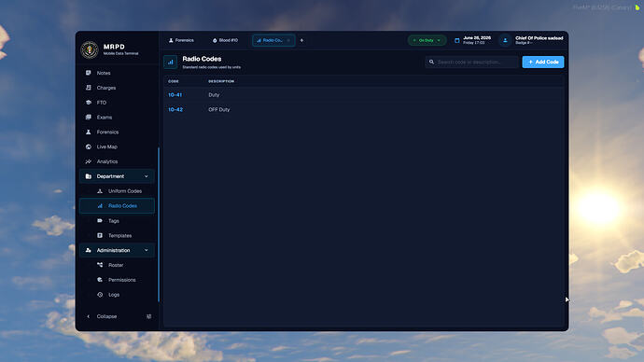Screen dimensions: 644x362
Task: Open the Exams page
Action: click(117, 118)
